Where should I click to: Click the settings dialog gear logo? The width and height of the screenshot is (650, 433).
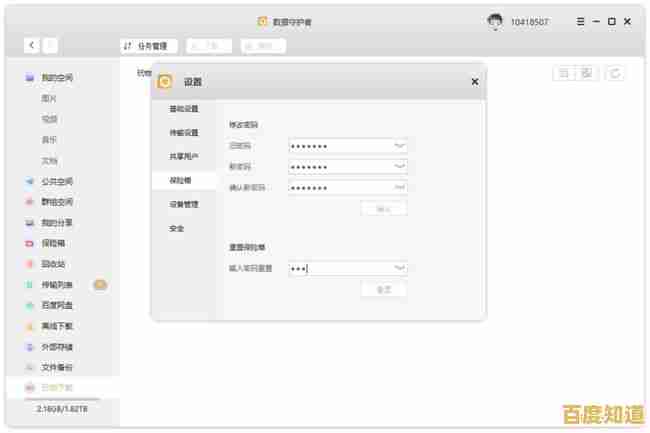[165, 82]
